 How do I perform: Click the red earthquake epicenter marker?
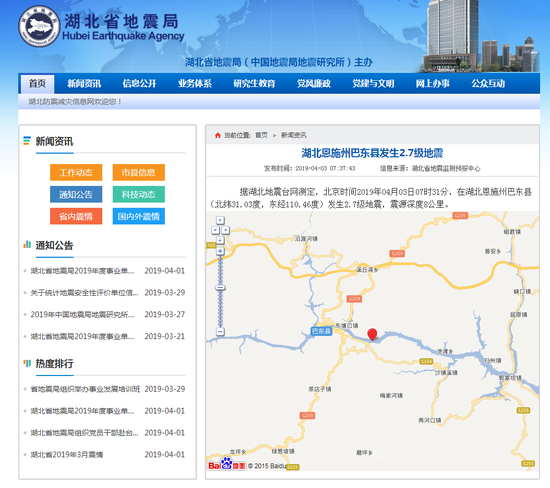point(372,334)
